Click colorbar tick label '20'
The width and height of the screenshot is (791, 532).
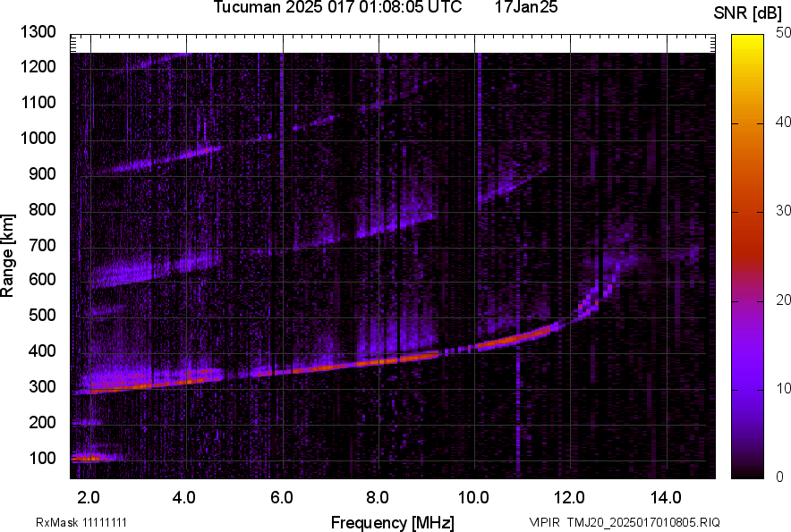click(x=782, y=300)
